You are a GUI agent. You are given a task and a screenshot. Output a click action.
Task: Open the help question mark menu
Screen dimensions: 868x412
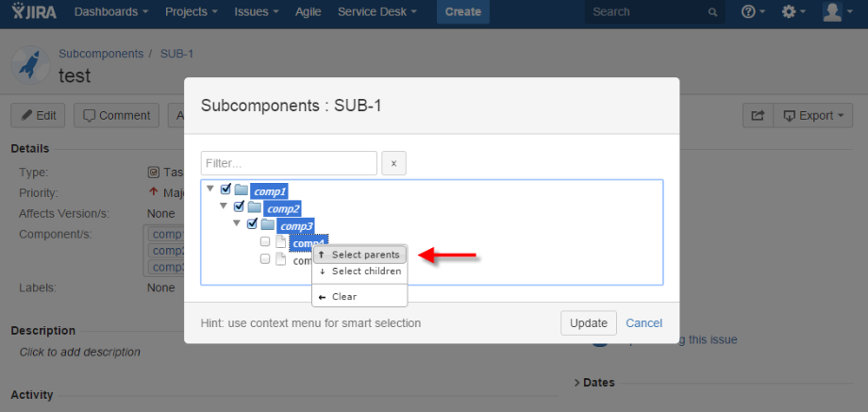click(x=753, y=11)
